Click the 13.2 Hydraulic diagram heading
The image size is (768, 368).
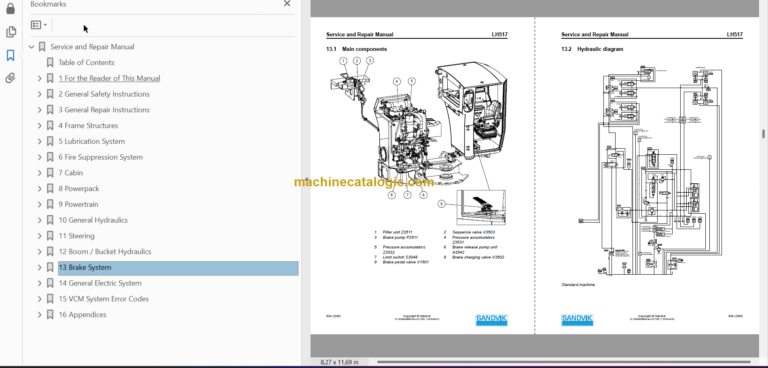(592, 49)
